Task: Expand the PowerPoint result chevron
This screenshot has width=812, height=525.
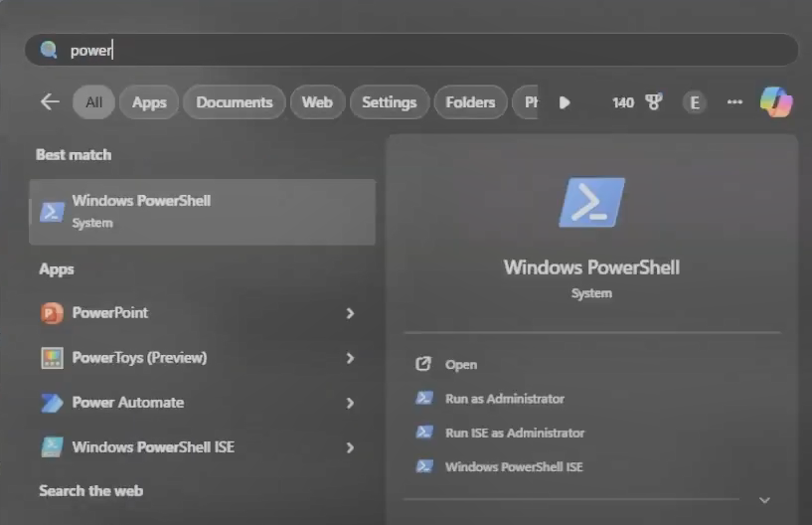Action: (351, 313)
